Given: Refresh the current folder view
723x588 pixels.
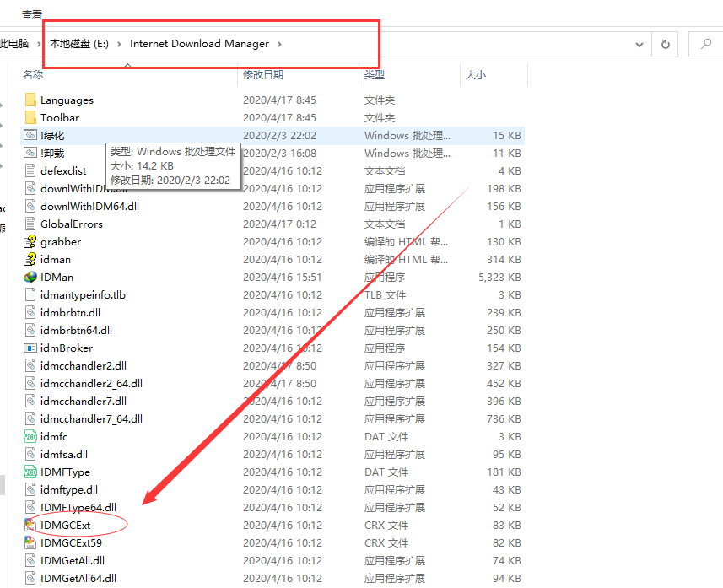Looking at the screenshot, I should pyautogui.click(x=665, y=44).
